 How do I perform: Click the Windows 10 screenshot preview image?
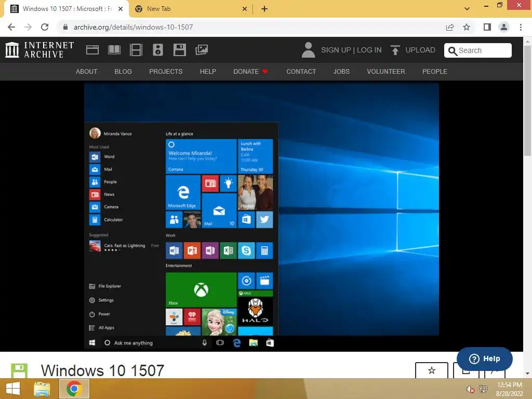[x=261, y=217]
